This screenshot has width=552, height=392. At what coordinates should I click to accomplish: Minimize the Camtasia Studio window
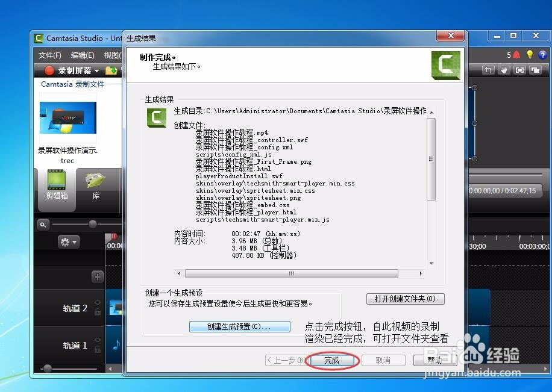(497, 36)
